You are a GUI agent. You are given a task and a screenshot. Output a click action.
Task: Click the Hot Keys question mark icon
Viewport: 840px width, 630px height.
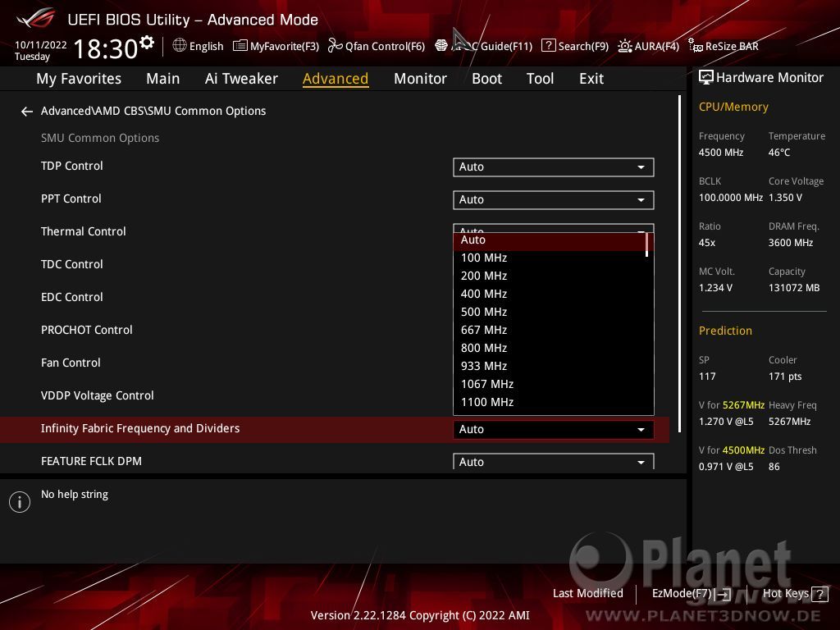pyautogui.click(x=819, y=594)
